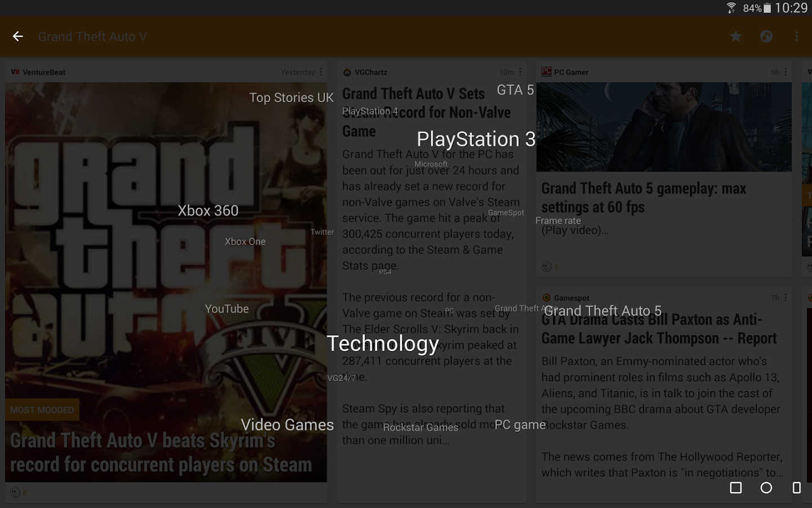Click the Gamespot source logo

coord(546,298)
